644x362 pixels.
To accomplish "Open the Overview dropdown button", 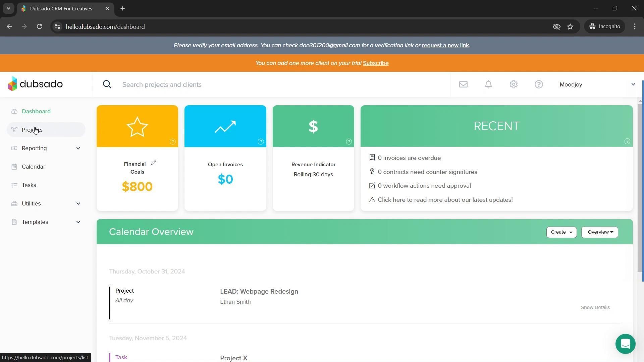I will click(x=599, y=232).
